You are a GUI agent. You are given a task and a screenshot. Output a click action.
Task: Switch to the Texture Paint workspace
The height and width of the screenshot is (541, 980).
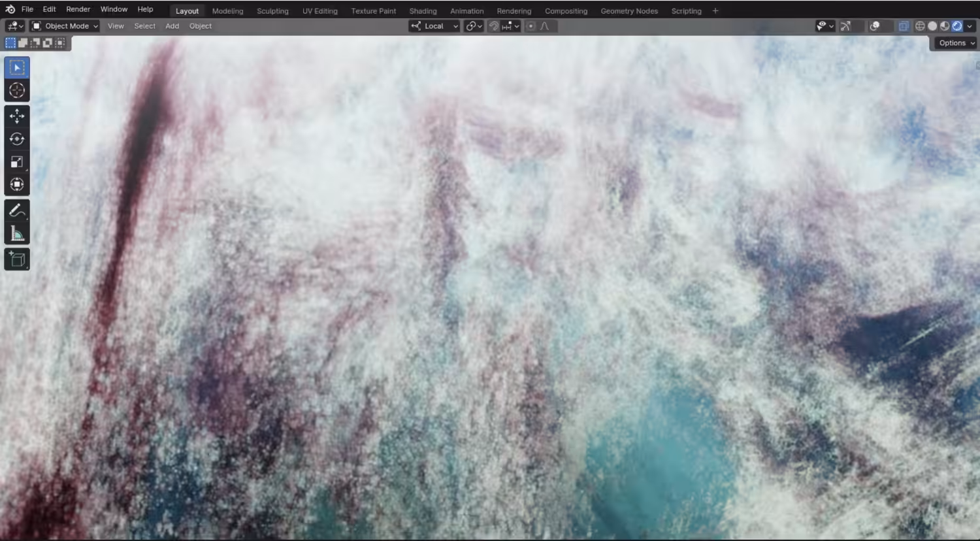click(373, 11)
